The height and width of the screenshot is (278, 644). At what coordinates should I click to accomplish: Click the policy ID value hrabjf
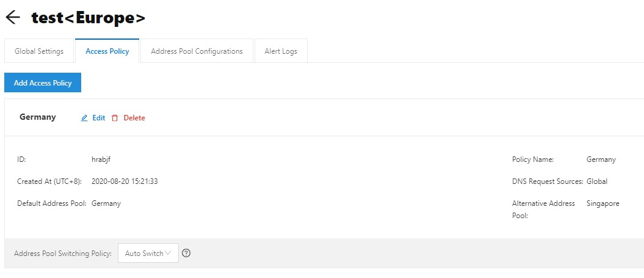pyautogui.click(x=101, y=159)
